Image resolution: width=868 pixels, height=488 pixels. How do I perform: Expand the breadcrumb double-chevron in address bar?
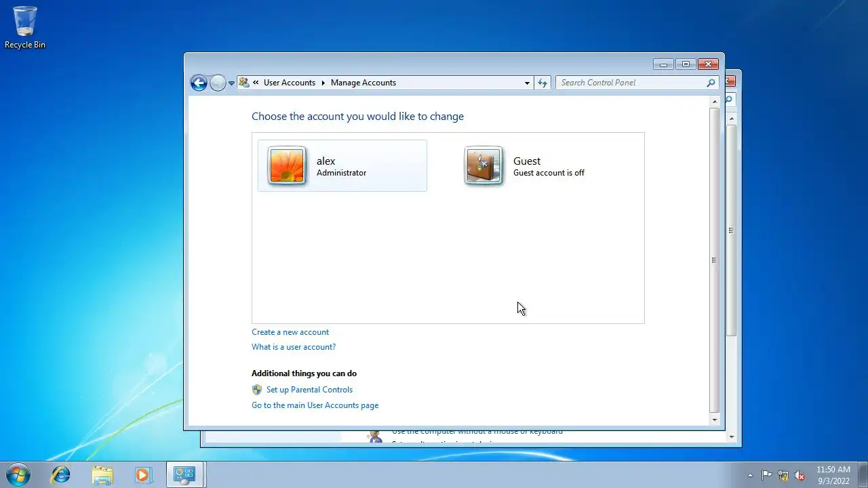coord(256,83)
